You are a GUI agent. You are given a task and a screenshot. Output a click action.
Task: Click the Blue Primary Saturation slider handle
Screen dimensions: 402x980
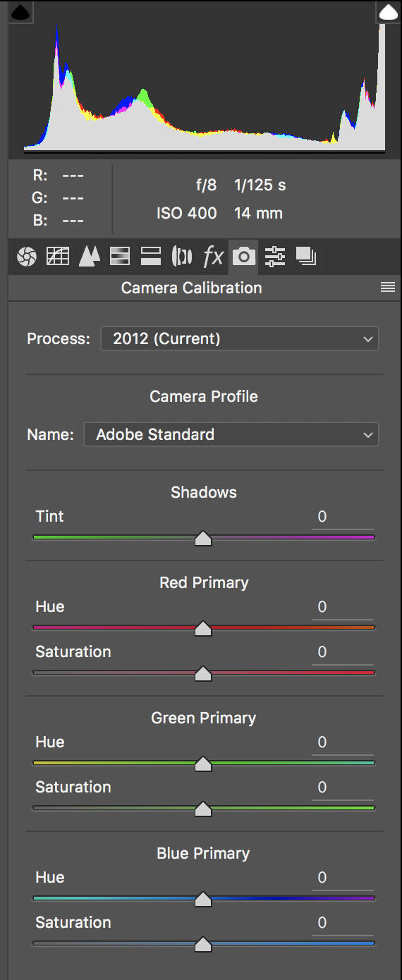pos(203,945)
